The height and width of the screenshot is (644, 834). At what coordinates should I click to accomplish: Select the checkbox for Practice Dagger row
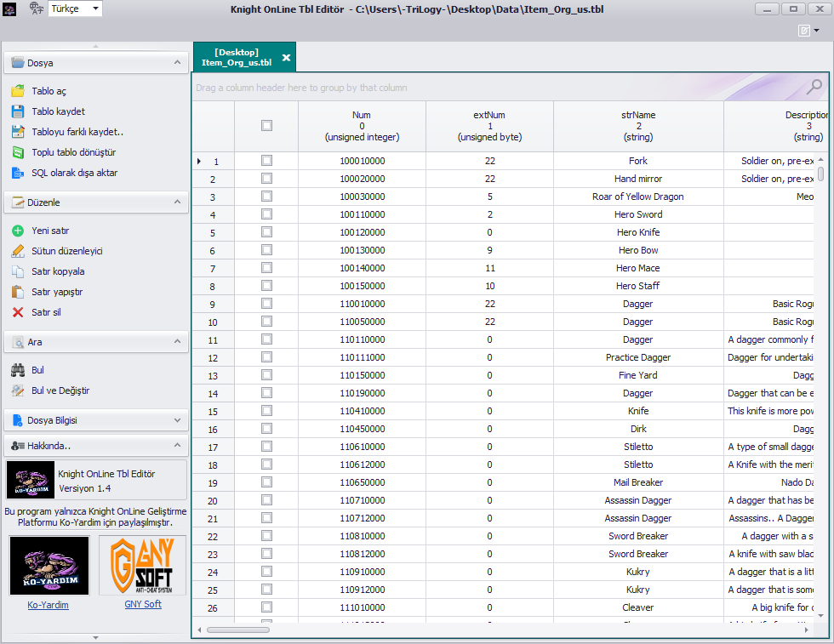[x=266, y=357]
